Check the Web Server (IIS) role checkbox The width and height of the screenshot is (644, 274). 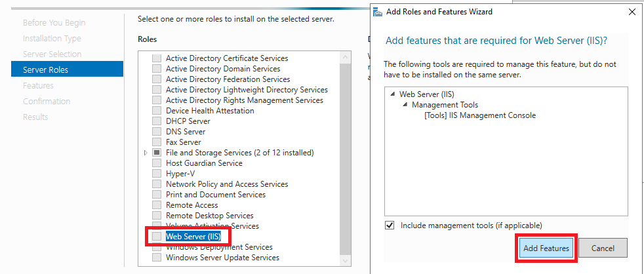tap(157, 237)
